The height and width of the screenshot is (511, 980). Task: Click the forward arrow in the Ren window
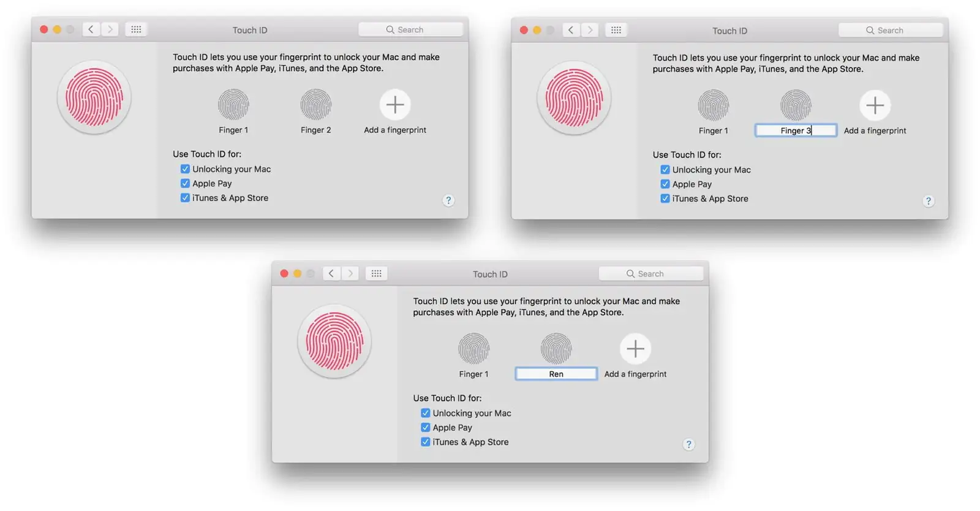click(x=350, y=273)
